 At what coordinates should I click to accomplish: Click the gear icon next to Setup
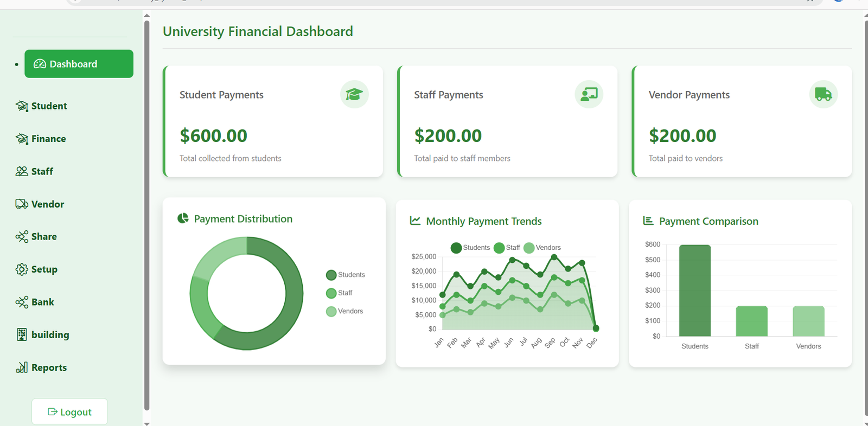(22, 269)
